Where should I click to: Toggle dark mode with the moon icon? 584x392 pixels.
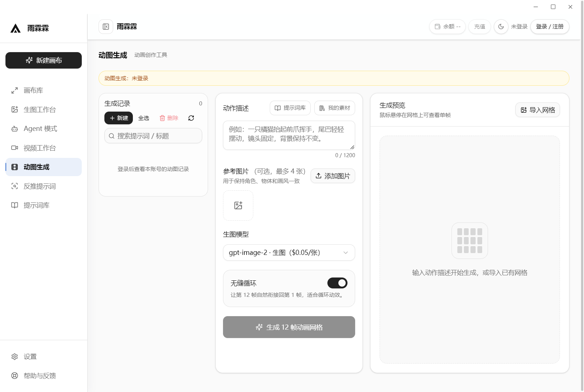click(501, 27)
